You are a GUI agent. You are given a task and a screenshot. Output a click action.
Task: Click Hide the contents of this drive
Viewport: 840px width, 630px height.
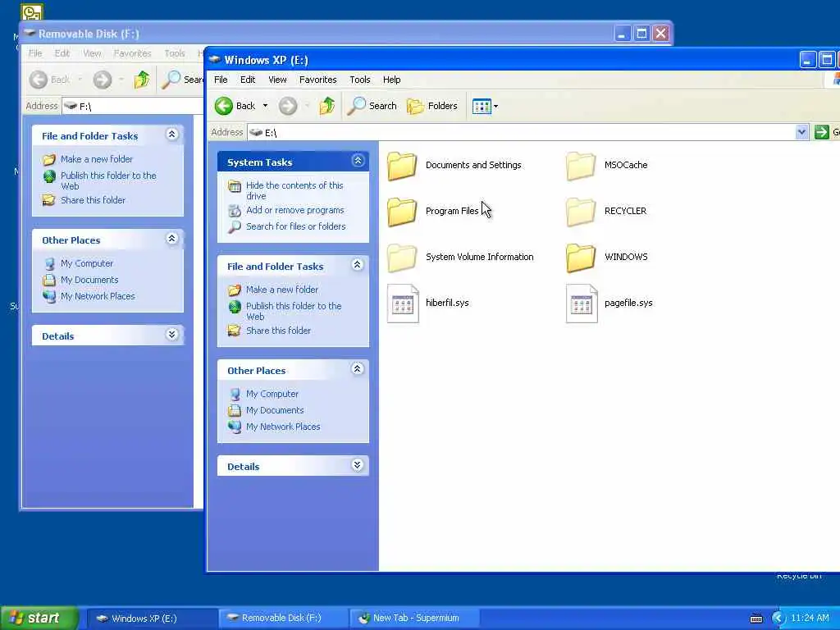[x=294, y=190]
